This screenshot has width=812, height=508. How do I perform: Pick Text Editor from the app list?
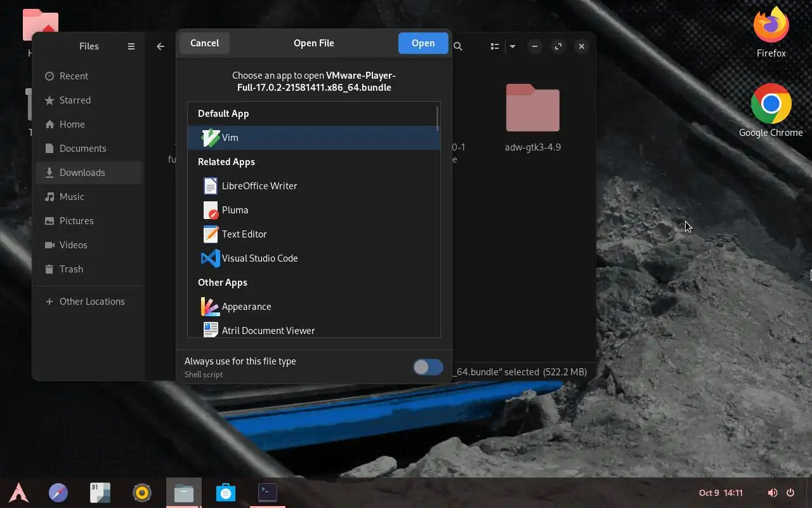(313, 234)
